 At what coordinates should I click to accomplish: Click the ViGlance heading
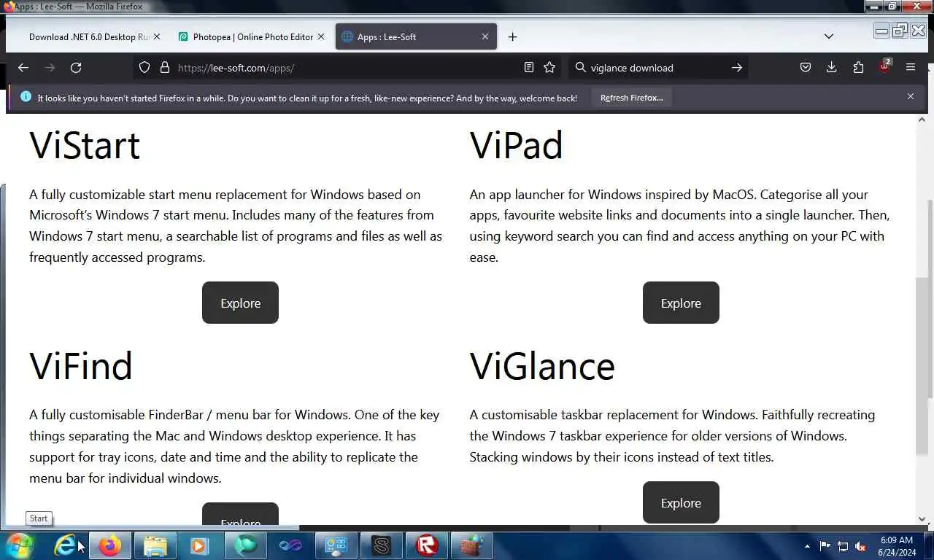pos(542,366)
